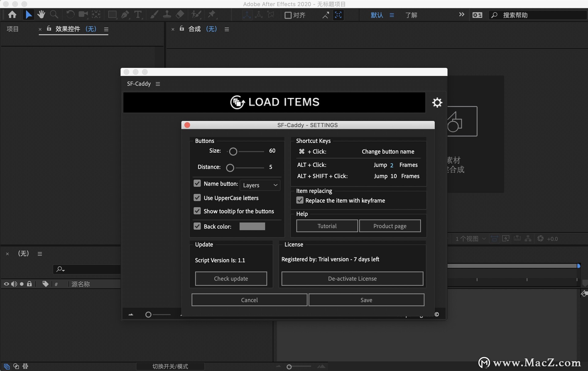Select the Puppet Pin tool
This screenshot has width=588, height=371.
pyautogui.click(x=212, y=15)
